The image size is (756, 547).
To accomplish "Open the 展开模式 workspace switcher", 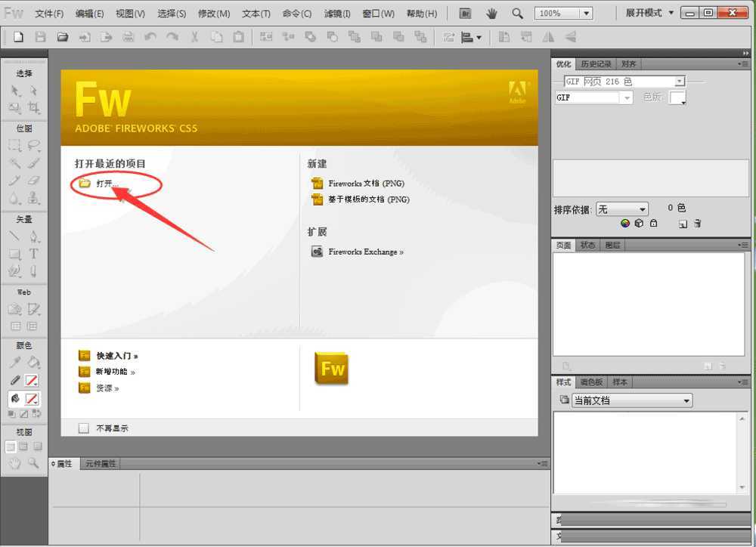I will 649,14.
